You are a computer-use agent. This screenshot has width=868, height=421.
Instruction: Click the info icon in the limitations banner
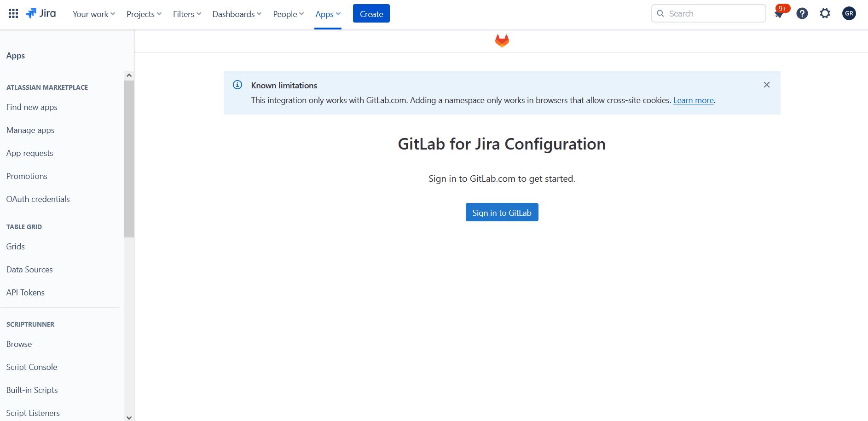pos(237,85)
